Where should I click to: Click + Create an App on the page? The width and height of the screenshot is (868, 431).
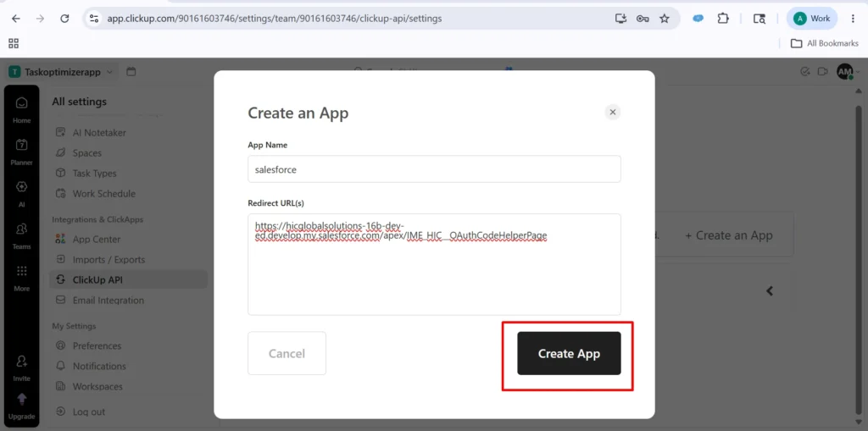(x=728, y=235)
